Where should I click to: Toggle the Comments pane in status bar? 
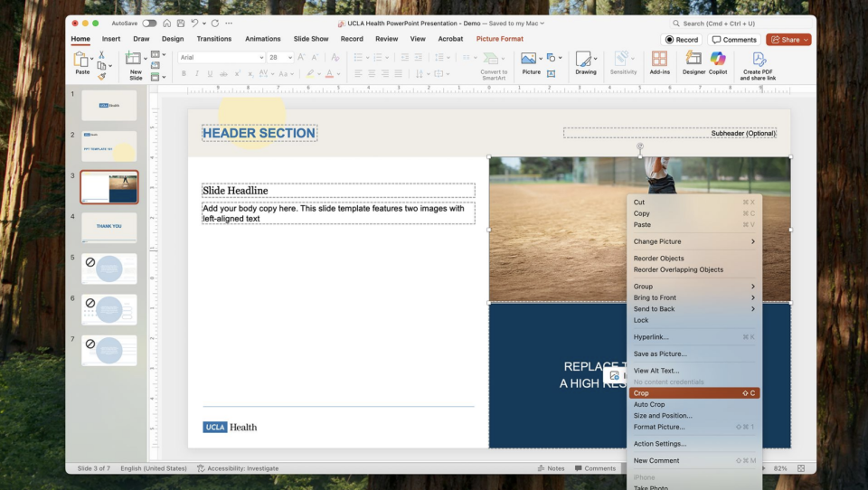[595, 468]
